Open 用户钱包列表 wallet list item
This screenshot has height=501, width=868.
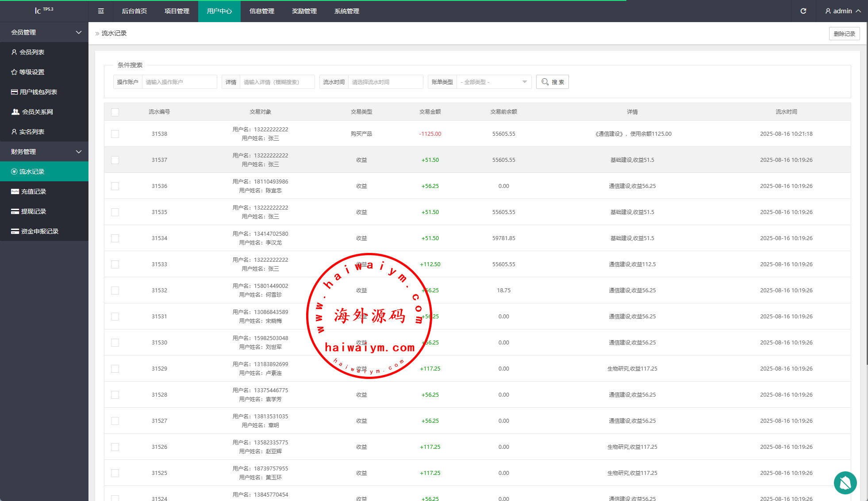[x=38, y=92]
